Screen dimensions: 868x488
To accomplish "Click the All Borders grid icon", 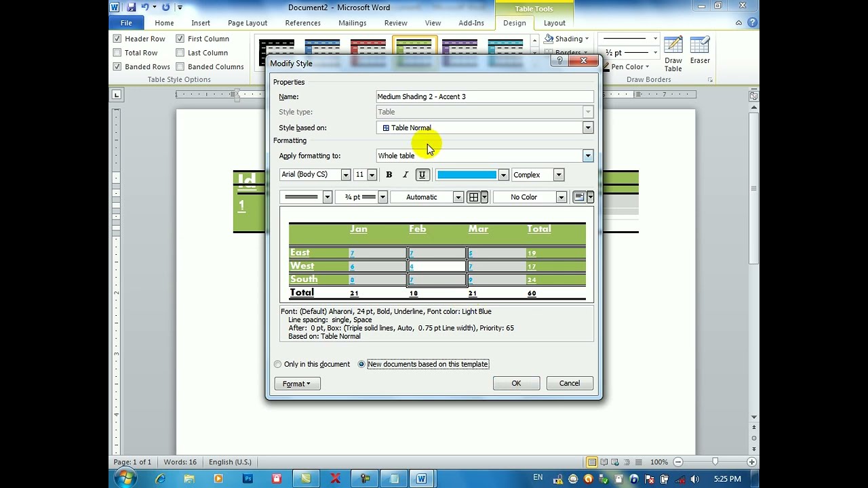I will (473, 197).
